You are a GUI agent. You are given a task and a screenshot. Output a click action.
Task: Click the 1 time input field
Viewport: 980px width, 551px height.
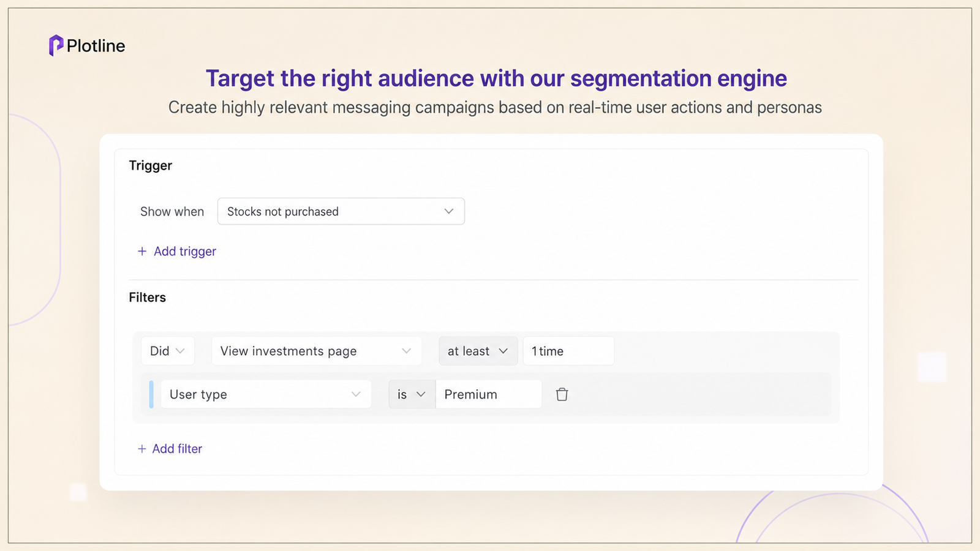[x=568, y=351]
